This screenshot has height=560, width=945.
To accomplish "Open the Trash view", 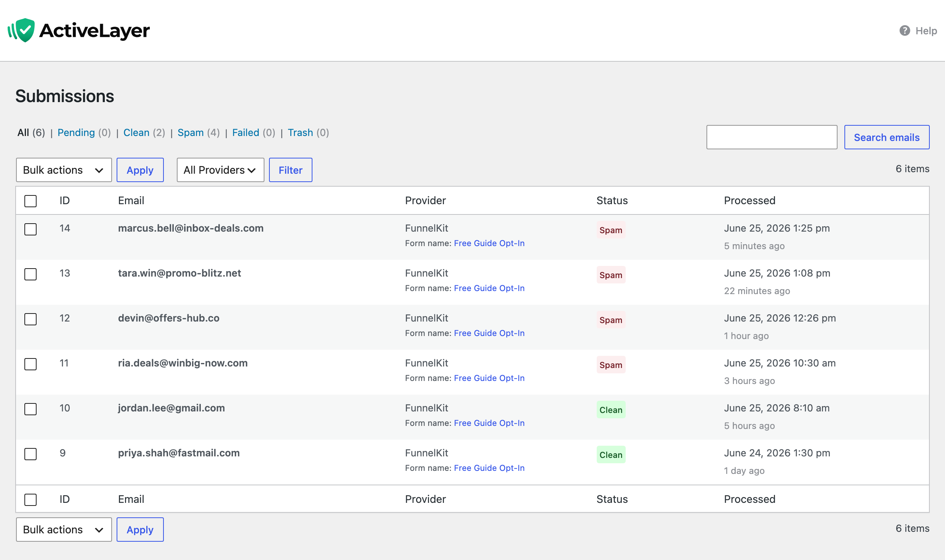I will point(300,133).
